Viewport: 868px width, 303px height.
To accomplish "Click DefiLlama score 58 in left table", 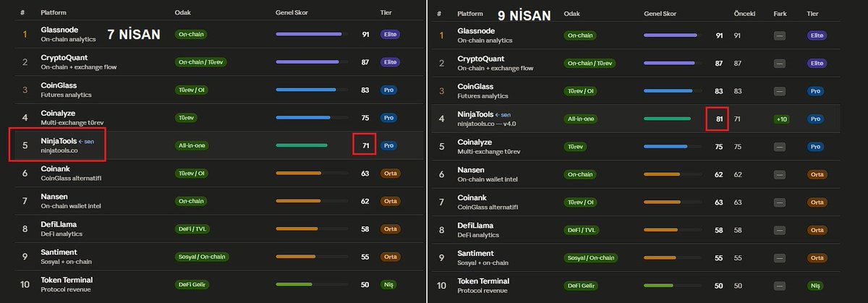I will 365,229.
